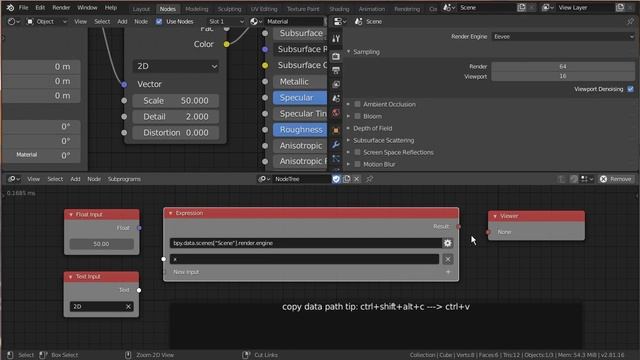Edit the Viewport samples field
Screen dimensions: 640x360
tap(563, 76)
